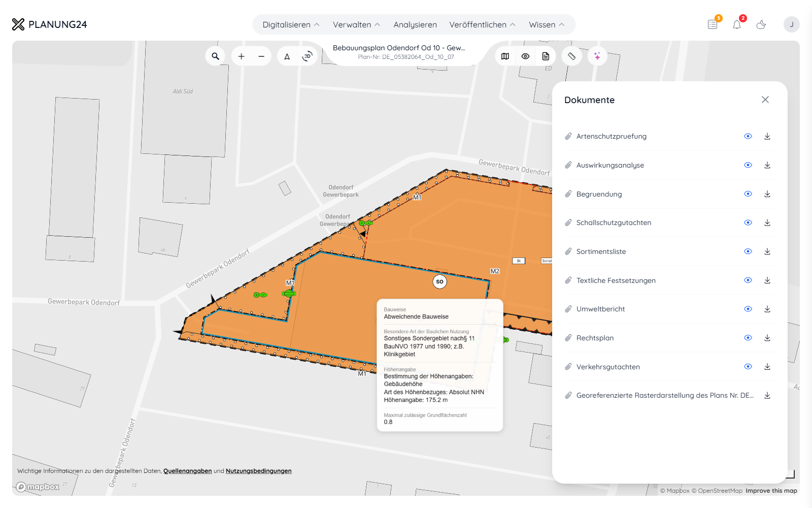The width and height of the screenshot is (812, 508).
Task: Download the Rechtsplan document
Action: click(x=767, y=338)
